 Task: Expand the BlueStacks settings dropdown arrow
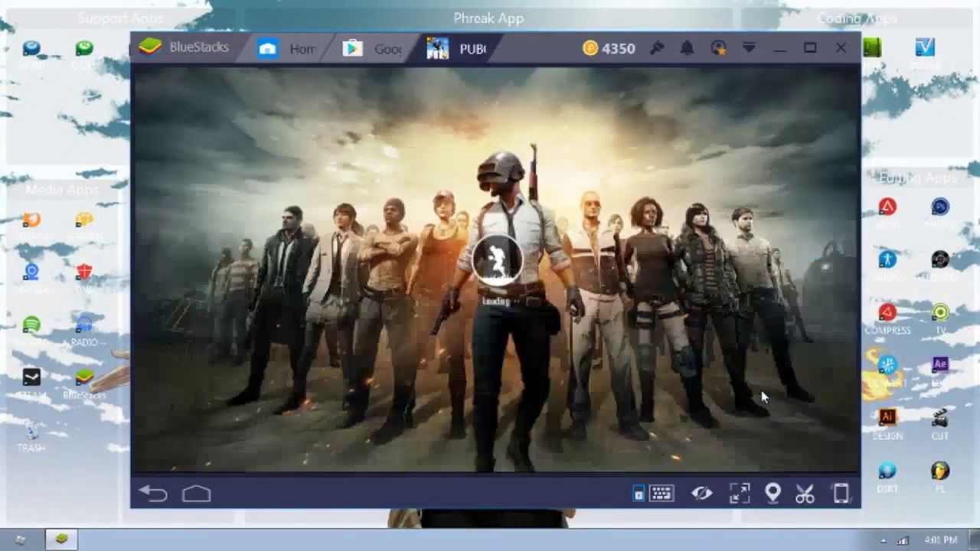point(749,48)
